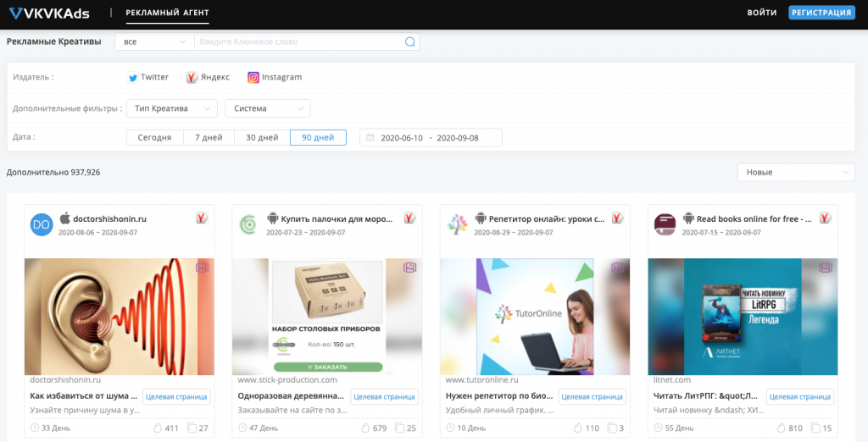Open the Тип Креатива dropdown
Screen dimensions: 868x442
coord(171,108)
